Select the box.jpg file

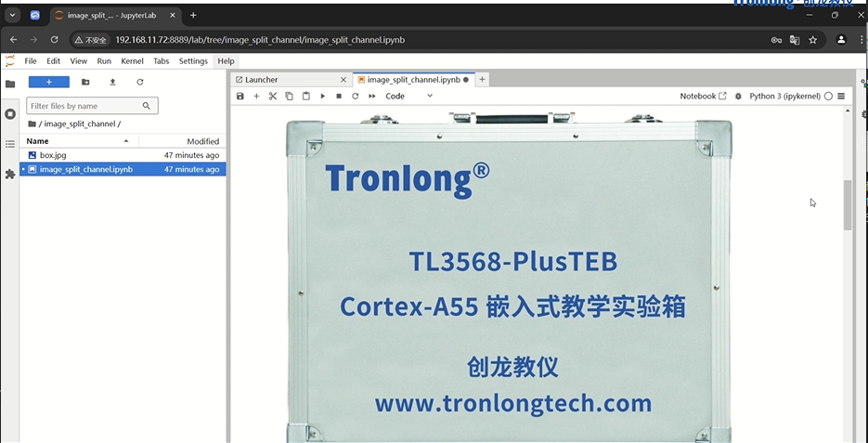point(123,156)
